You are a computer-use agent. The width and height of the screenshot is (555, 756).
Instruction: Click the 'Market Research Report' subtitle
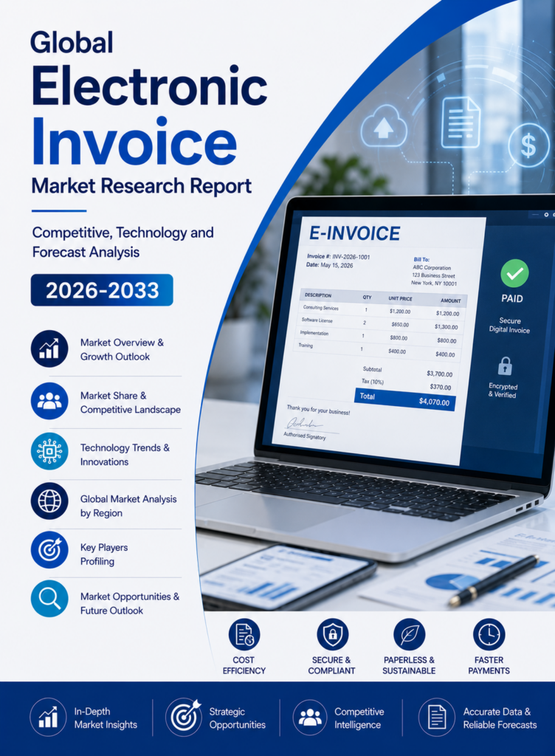[142, 185]
